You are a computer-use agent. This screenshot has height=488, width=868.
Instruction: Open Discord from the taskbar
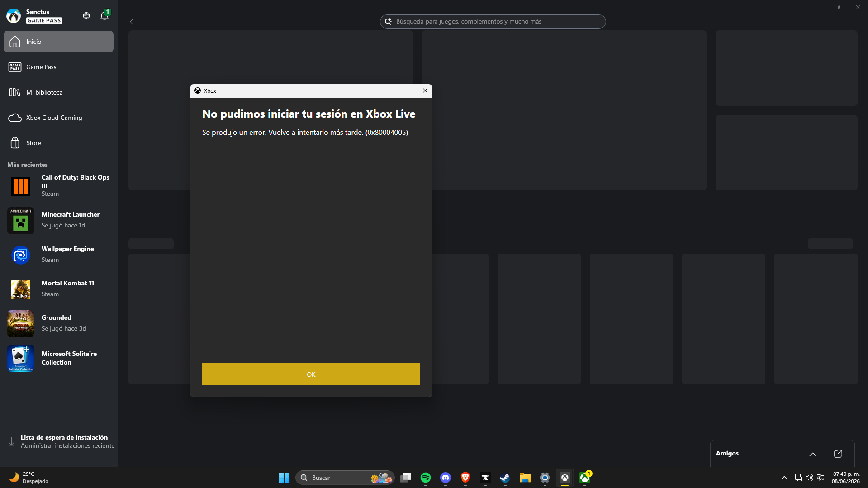click(x=446, y=478)
